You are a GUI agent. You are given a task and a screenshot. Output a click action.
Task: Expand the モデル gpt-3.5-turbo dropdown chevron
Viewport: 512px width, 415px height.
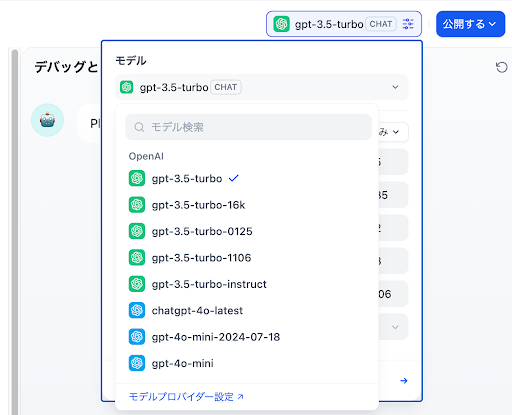(395, 87)
